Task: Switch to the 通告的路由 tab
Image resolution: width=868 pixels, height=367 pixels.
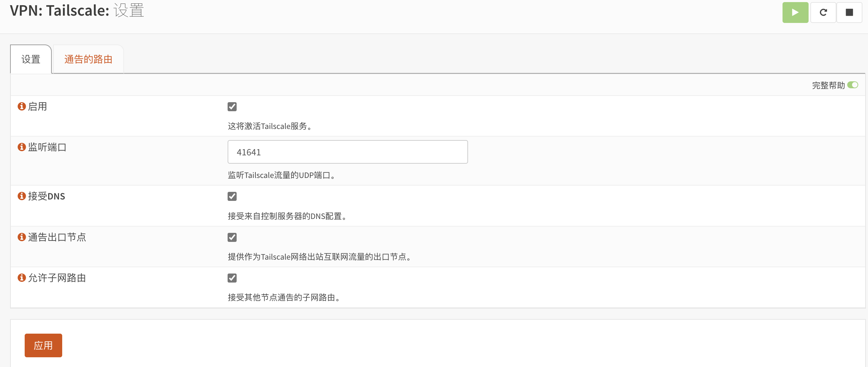Action: (x=88, y=59)
